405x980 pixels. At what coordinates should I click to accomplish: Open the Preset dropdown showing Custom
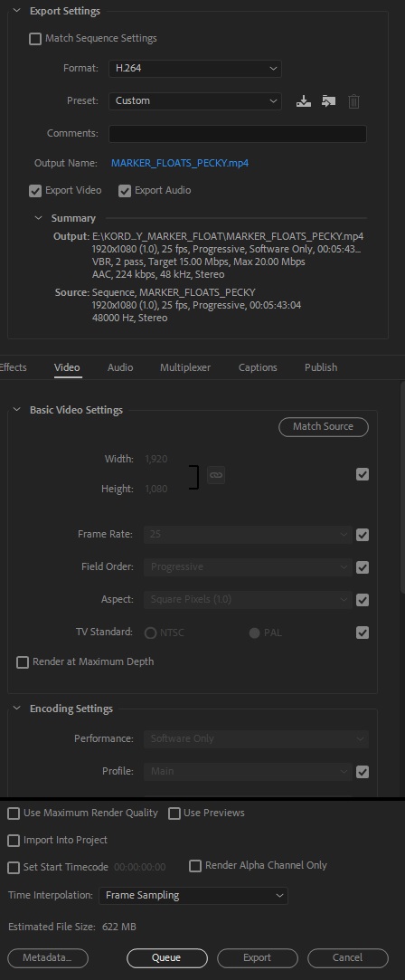[194, 100]
